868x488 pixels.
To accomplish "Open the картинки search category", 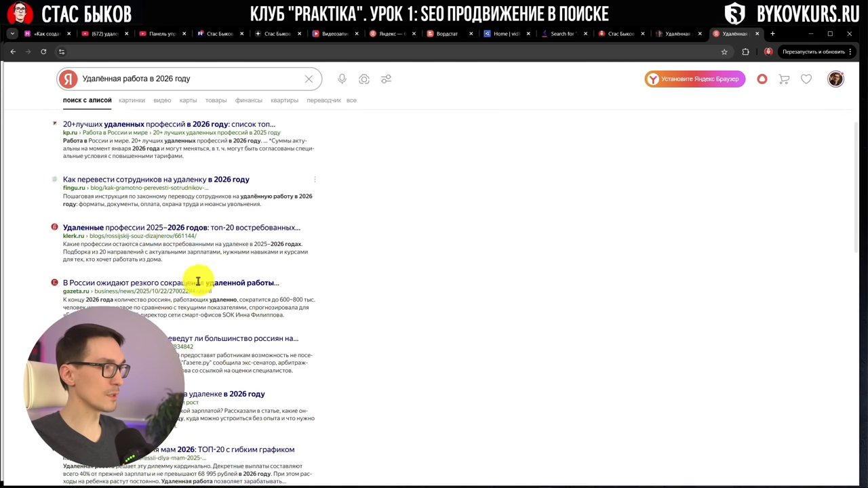I will click(x=132, y=100).
